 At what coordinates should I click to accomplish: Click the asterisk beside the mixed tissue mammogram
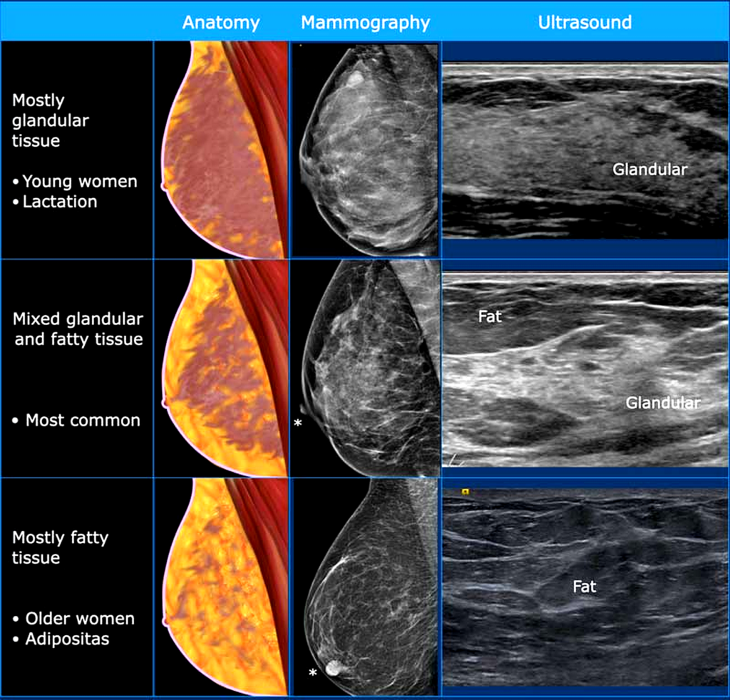pos(297,423)
